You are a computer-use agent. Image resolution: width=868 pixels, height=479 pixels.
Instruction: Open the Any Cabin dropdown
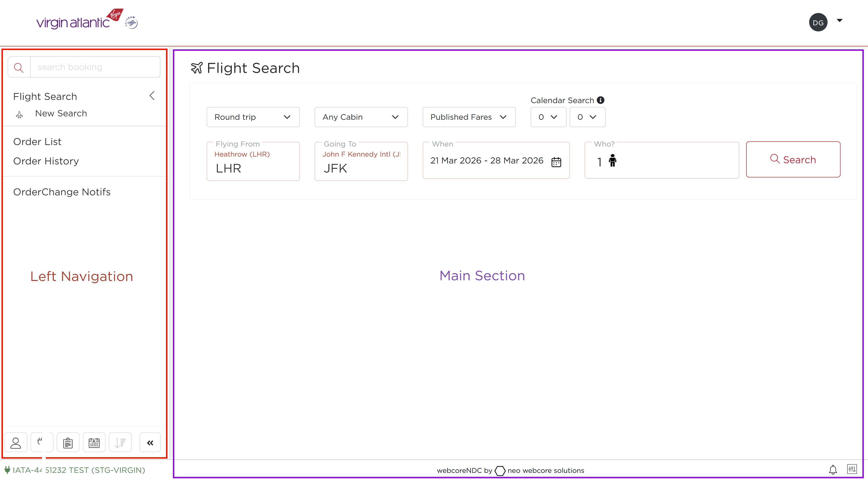[x=361, y=117]
